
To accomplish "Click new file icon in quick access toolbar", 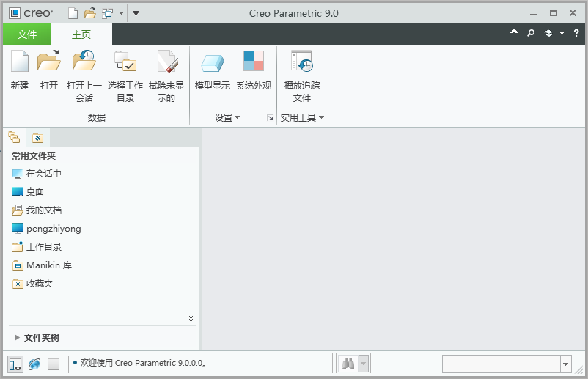I will pyautogui.click(x=73, y=13).
